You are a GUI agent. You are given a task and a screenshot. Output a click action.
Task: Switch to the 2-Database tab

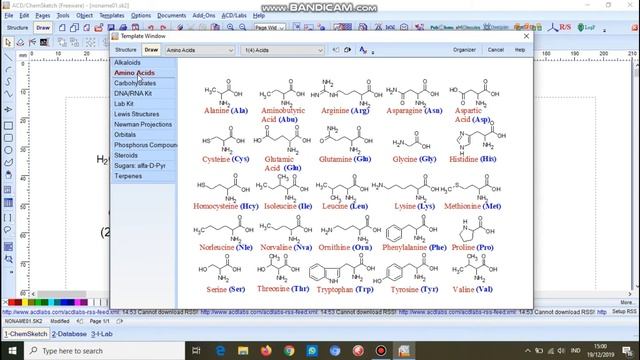[x=69, y=334]
